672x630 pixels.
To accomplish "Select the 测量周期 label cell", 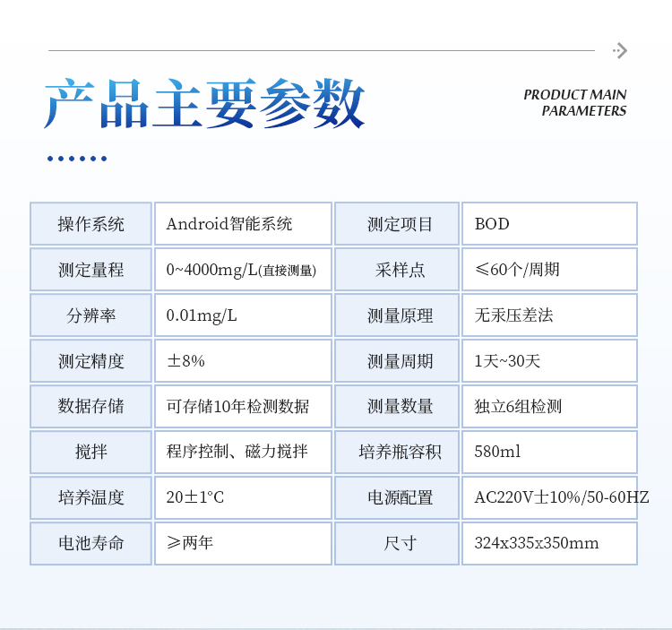I will [397, 361].
